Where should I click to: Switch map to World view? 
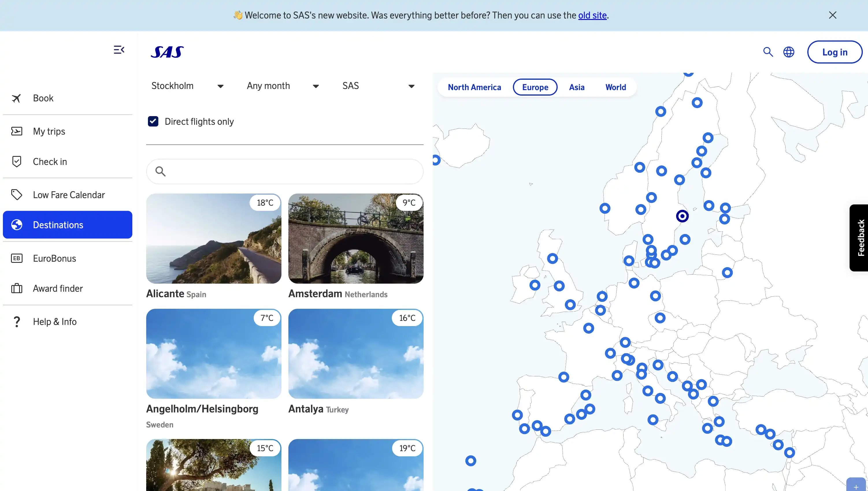point(615,87)
